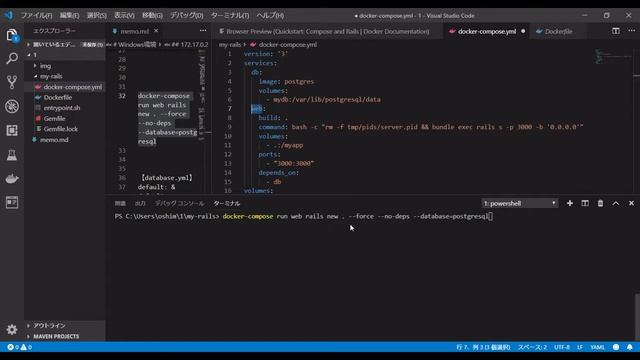640x360 pixels.
Task: Show errors and warnings in status bar
Action: coord(19,347)
